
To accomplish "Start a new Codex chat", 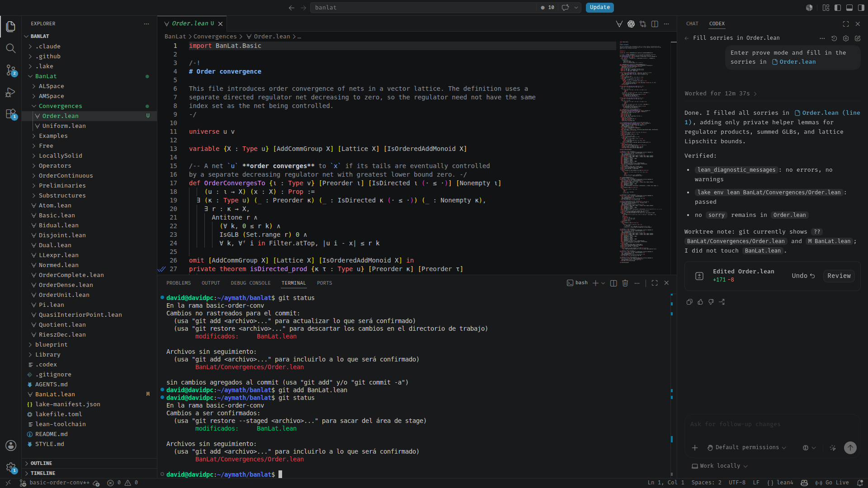I will point(858,38).
